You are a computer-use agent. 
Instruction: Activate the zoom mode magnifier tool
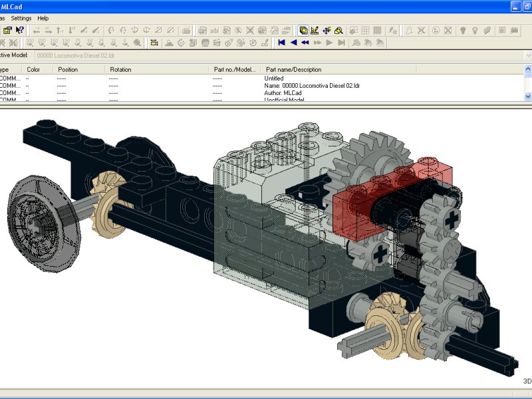338,30
